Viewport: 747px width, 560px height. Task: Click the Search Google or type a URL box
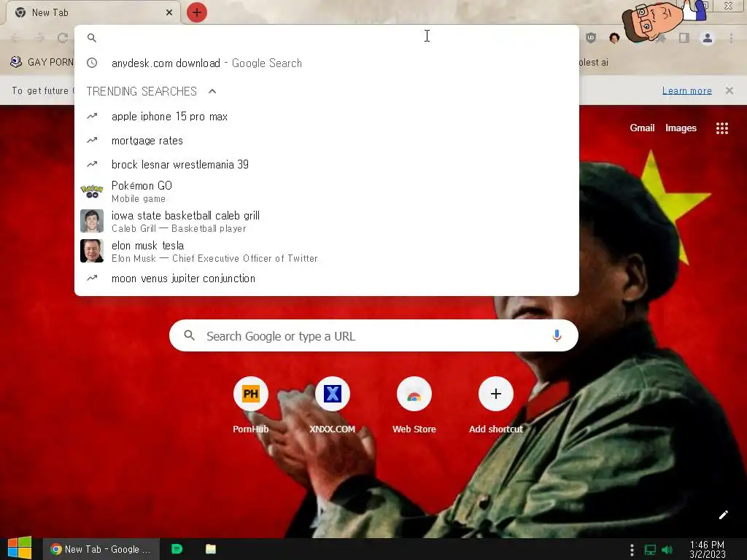click(x=373, y=335)
